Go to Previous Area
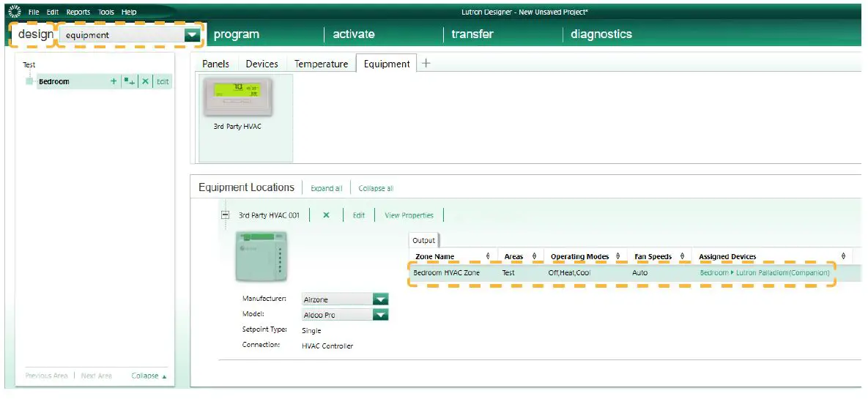Viewport: 868px width, 399px height. 46,376
